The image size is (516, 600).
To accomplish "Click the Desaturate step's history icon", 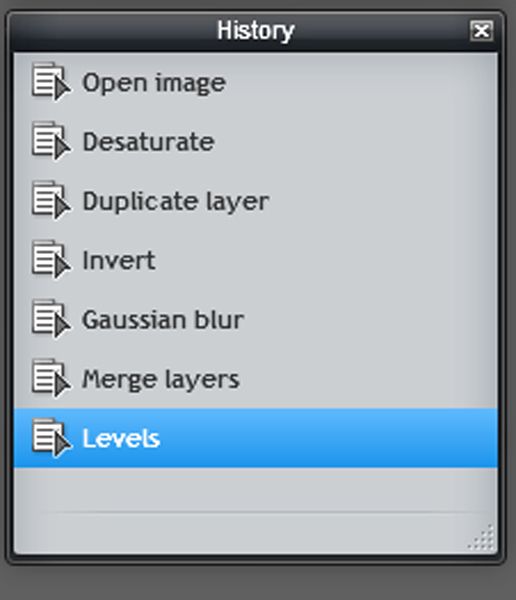I will point(51,141).
